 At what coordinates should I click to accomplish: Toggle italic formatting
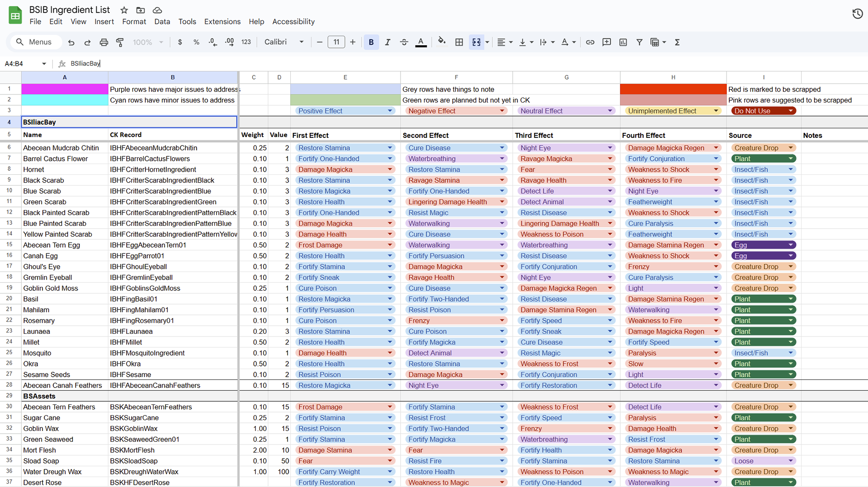pos(387,42)
